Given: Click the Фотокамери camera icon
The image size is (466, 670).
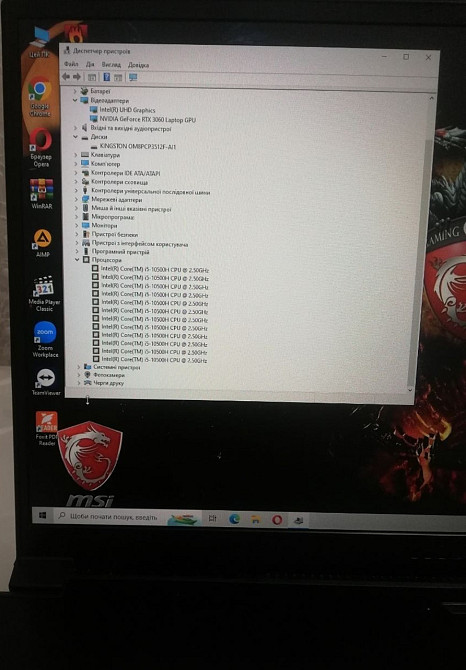Looking at the screenshot, I should (x=88, y=375).
